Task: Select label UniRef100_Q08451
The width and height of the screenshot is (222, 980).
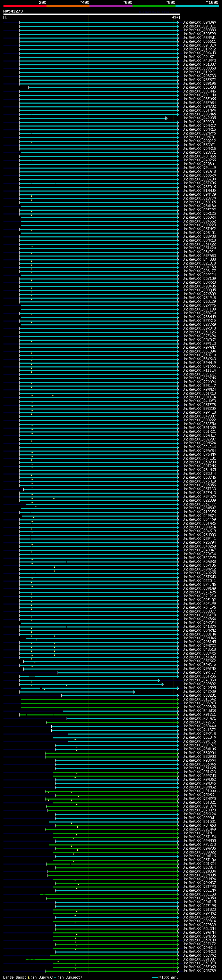Action: (199, 233)
